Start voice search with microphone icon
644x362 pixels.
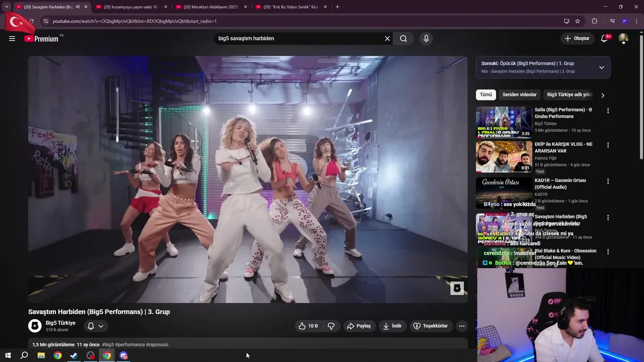click(426, 39)
